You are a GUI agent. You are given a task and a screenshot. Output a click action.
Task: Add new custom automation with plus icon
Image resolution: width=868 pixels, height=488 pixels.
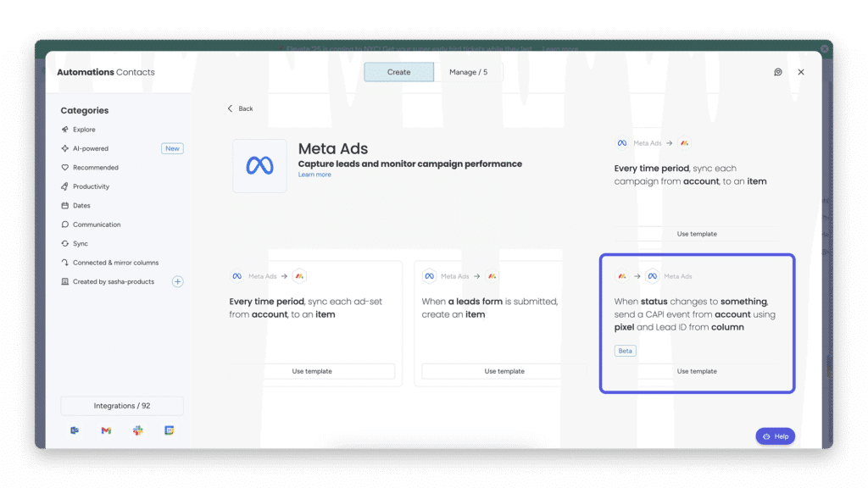(x=178, y=281)
